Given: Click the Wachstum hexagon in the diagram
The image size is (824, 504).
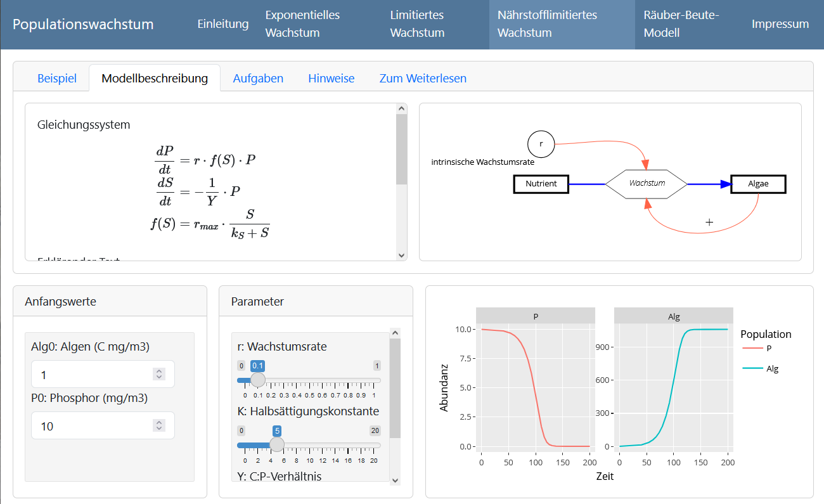Looking at the screenshot, I should click(x=647, y=184).
